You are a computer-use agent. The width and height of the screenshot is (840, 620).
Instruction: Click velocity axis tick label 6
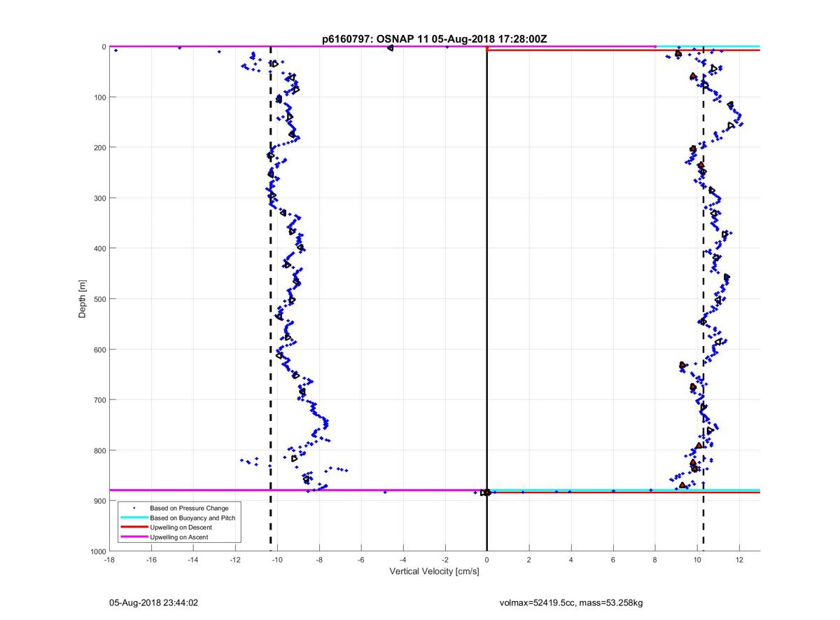pyautogui.click(x=613, y=560)
